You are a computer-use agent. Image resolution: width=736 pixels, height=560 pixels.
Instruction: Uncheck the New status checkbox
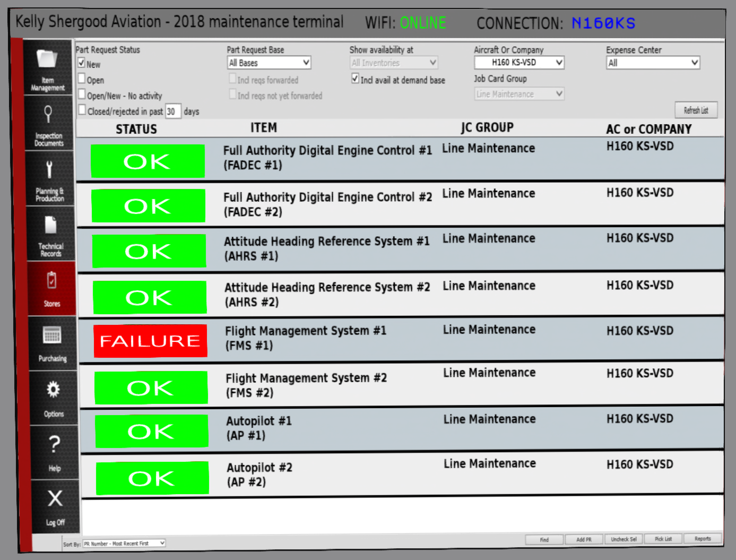pos(82,63)
